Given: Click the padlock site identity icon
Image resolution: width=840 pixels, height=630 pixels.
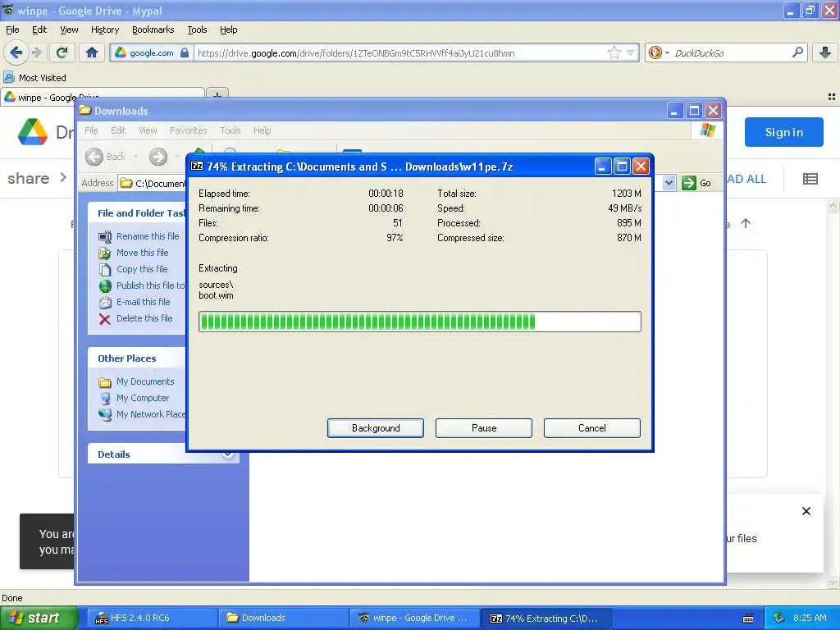Looking at the screenshot, I should 185,52.
